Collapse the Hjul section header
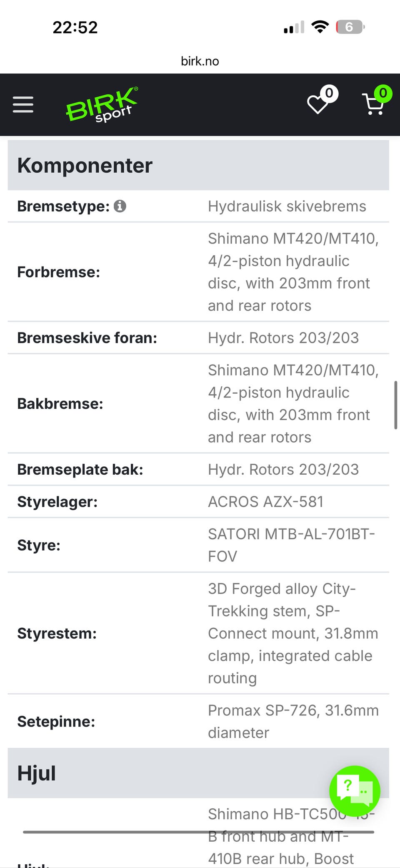Screen dimensions: 400x868 click(x=198, y=773)
